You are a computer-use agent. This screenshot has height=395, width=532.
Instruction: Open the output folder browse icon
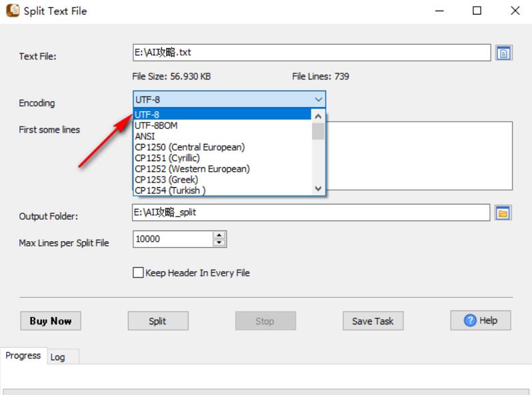503,213
